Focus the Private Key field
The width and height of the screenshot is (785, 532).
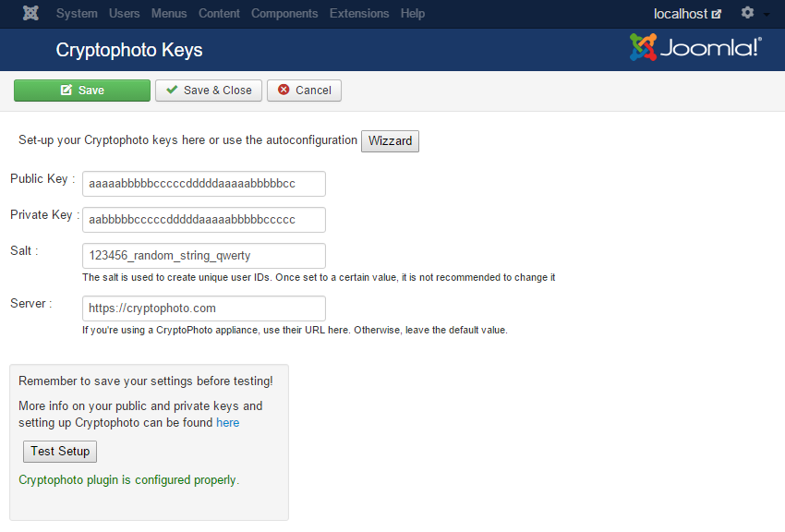pyautogui.click(x=204, y=220)
